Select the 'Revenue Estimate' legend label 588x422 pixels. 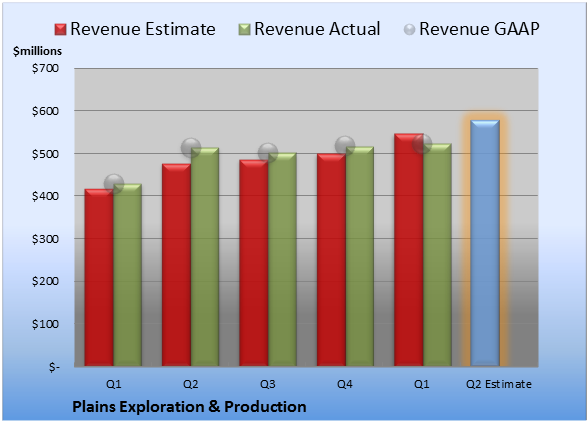[x=143, y=29]
